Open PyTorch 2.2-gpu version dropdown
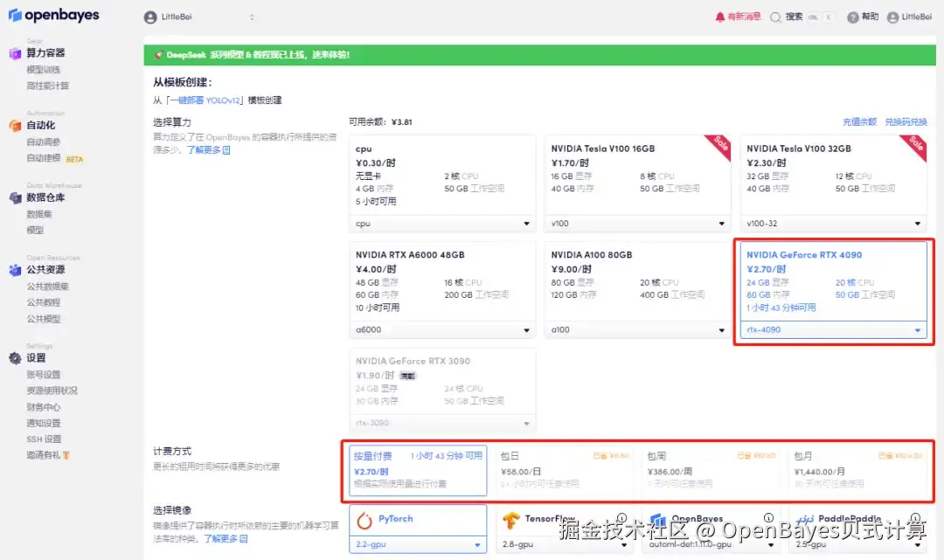 (x=418, y=545)
